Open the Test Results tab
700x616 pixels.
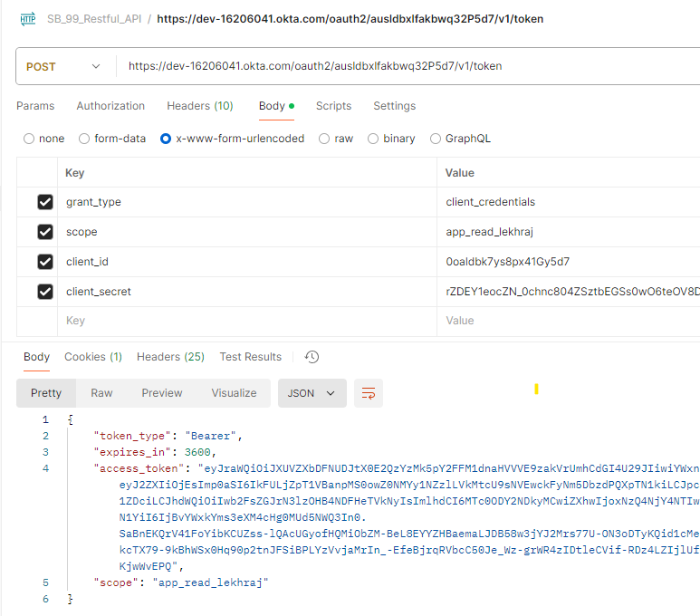(x=251, y=357)
